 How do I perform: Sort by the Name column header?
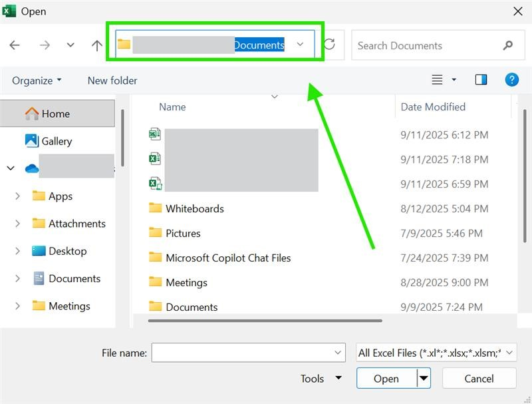point(172,107)
